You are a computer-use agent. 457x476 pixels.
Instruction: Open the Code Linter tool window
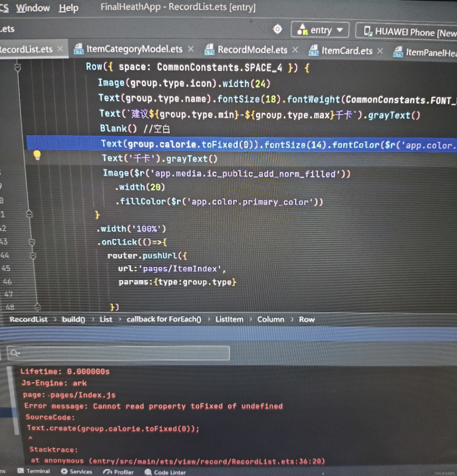165,472
